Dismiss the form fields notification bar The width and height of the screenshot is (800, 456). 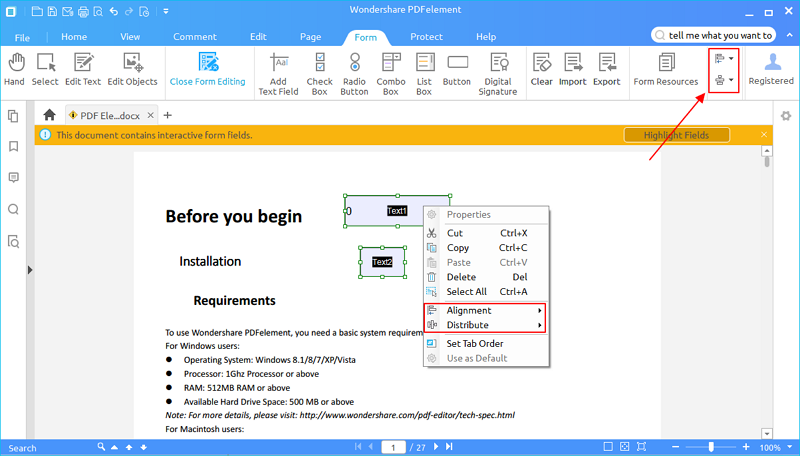coord(764,135)
